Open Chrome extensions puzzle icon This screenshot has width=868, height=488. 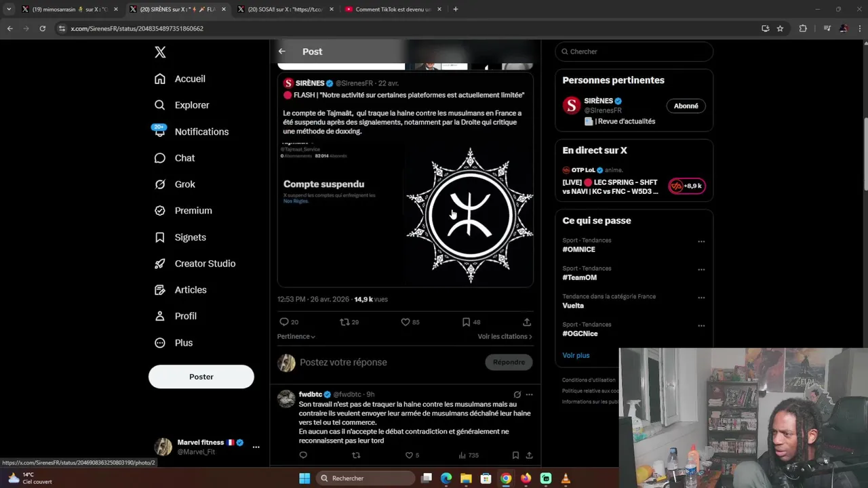803,28
